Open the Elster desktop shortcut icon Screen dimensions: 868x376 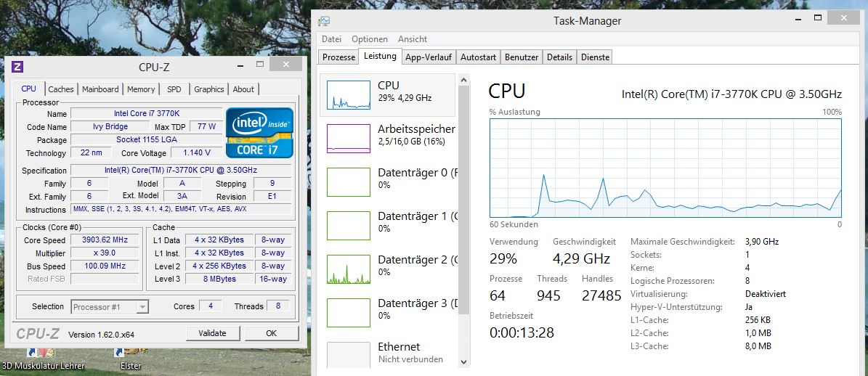[131, 354]
